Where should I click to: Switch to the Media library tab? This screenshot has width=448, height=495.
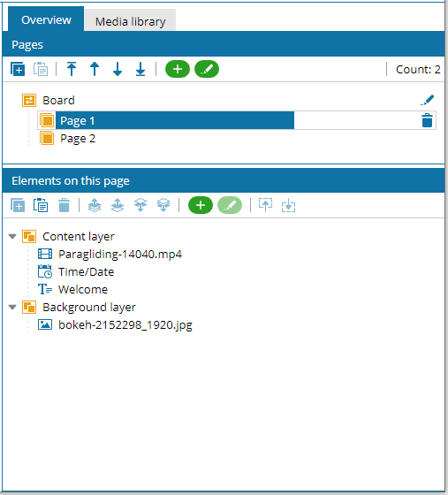pos(130,21)
